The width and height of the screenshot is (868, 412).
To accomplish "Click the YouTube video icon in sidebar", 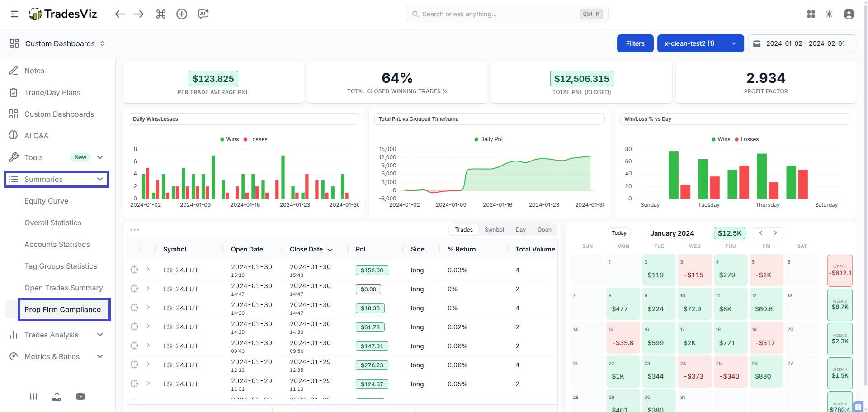I will coord(80,397).
